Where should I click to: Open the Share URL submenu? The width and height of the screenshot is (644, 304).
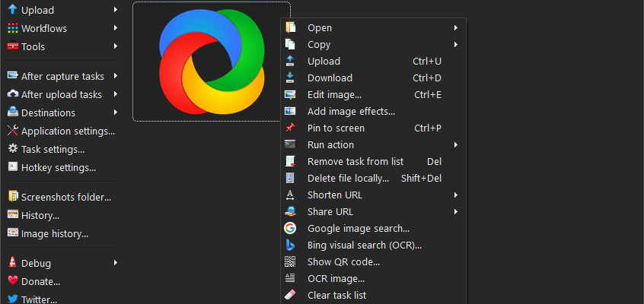click(x=455, y=211)
